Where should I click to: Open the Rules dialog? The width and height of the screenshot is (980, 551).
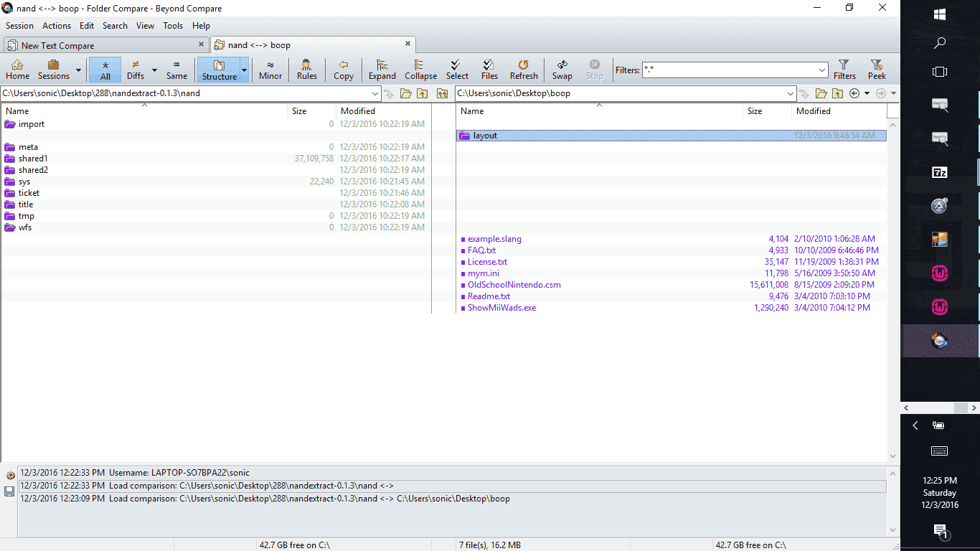tap(307, 70)
